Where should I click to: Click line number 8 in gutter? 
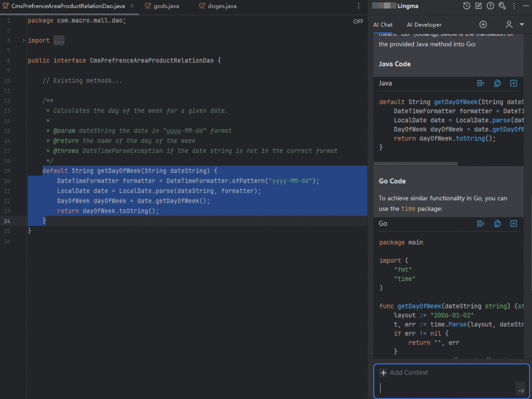pyautogui.click(x=9, y=60)
